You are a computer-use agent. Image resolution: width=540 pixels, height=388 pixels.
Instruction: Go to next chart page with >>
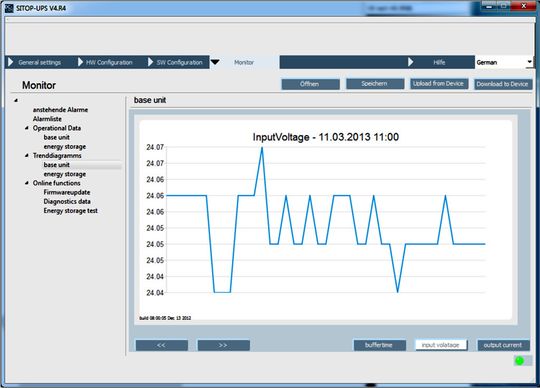tap(224, 345)
